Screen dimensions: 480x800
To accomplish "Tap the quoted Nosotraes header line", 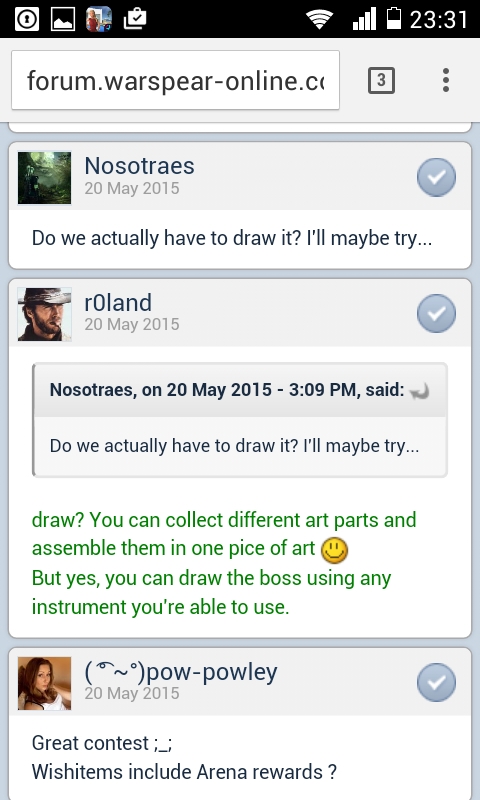I will click(x=227, y=390).
